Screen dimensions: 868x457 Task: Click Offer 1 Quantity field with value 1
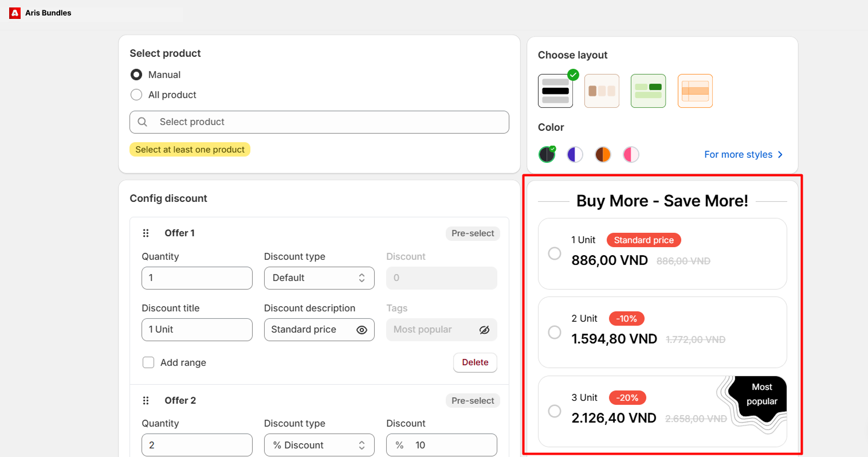197,278
